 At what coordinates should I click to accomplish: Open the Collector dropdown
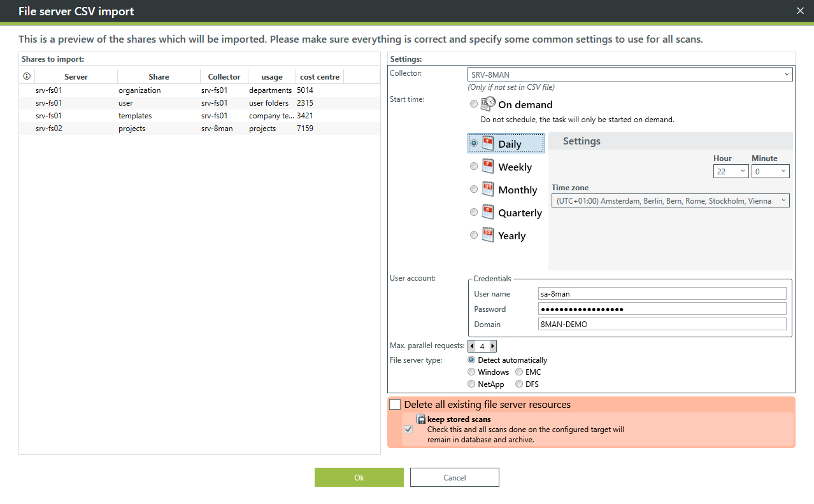pyautogui.click(x=630, y=74)
